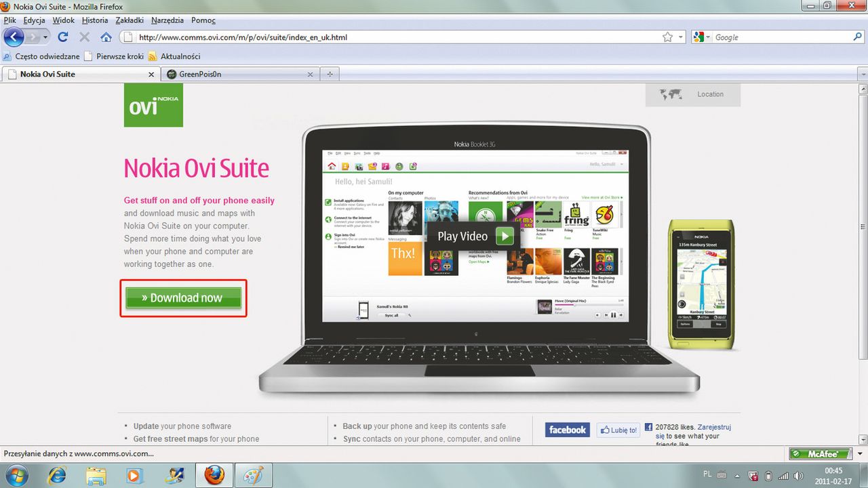Click the Nokia phone image
Image resolution: width=868 pixels, height=488 pixels.
coord(701,283)
